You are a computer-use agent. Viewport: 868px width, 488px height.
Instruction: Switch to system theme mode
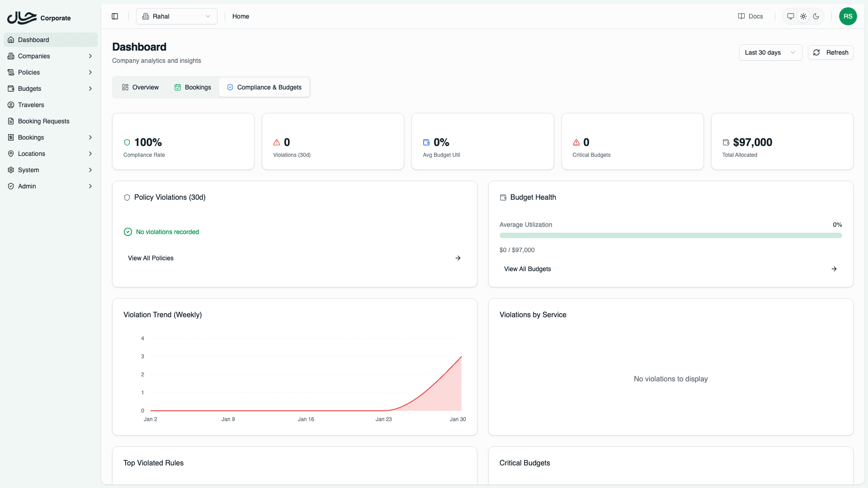click(791, 16)
